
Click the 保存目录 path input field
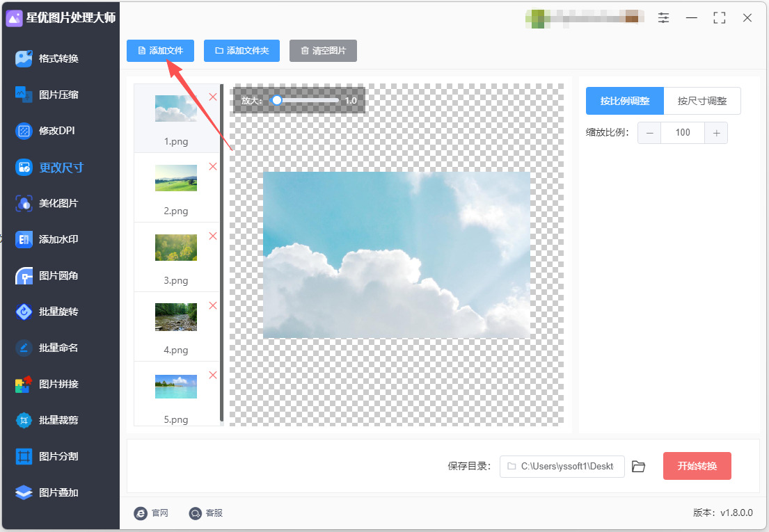(x=562, y=467)
